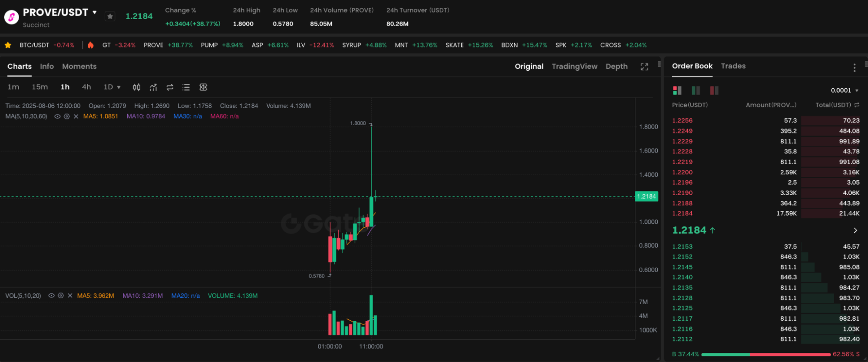This screenshot has width=868, height=362.
Task: Show sell orders only view
Action: tap(714, 90)
